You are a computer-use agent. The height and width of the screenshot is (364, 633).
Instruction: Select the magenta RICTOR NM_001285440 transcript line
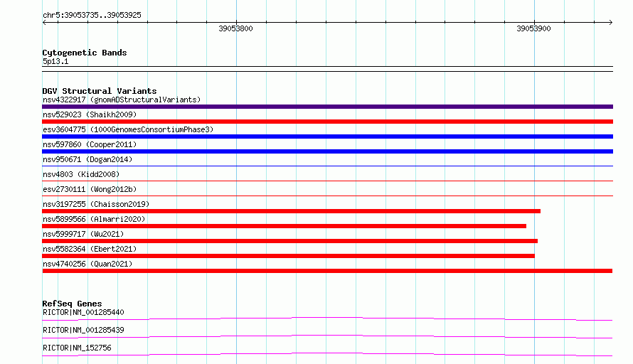(327, 318)
